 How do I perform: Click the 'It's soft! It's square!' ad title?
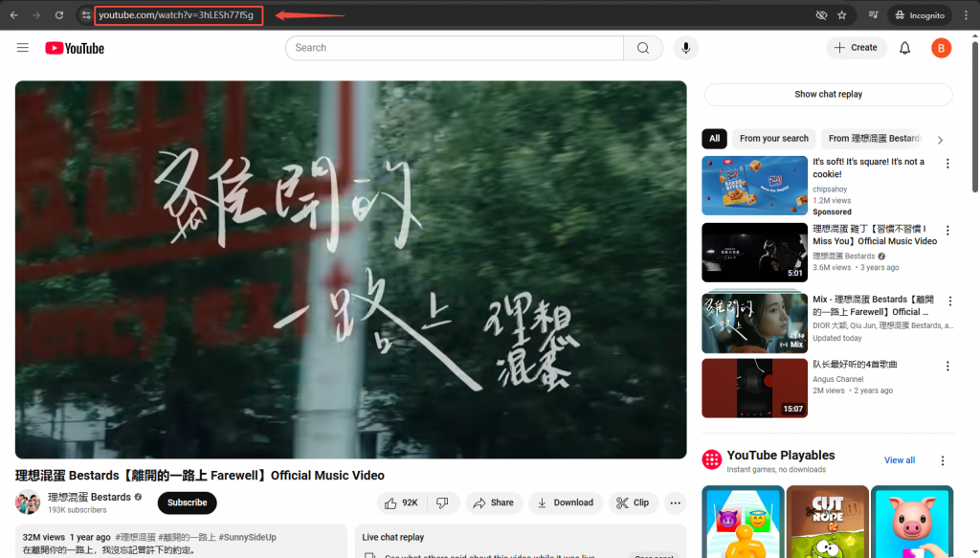[868, 167]
